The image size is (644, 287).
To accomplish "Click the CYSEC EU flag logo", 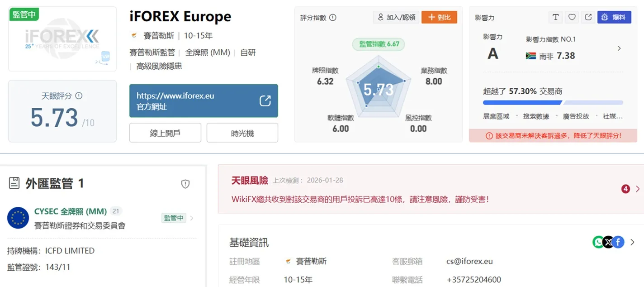I will coord(18,218).
